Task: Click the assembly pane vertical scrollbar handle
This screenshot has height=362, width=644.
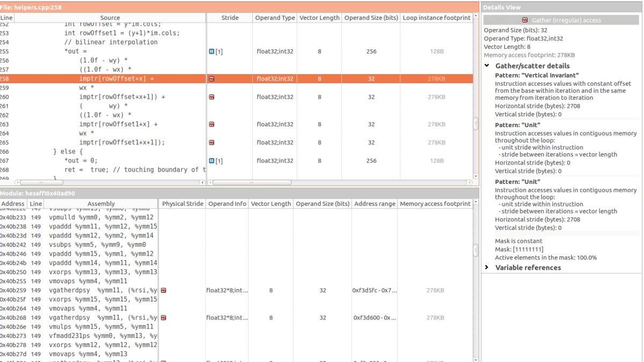Action: pos(475,250)
